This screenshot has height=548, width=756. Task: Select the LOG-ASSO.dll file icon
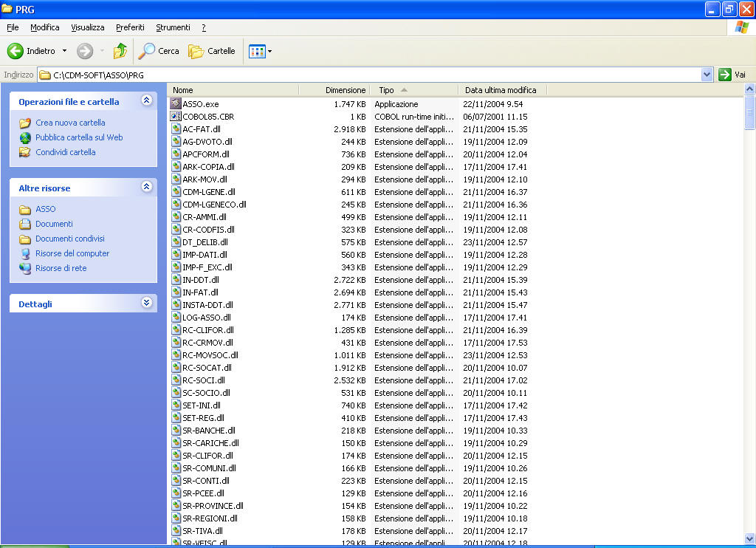176,317
